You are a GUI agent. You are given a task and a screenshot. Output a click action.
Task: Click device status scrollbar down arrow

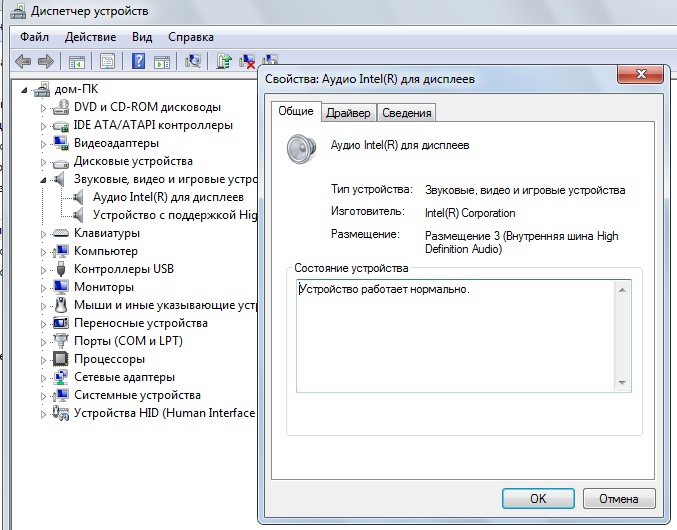click(x=622, y=382)
